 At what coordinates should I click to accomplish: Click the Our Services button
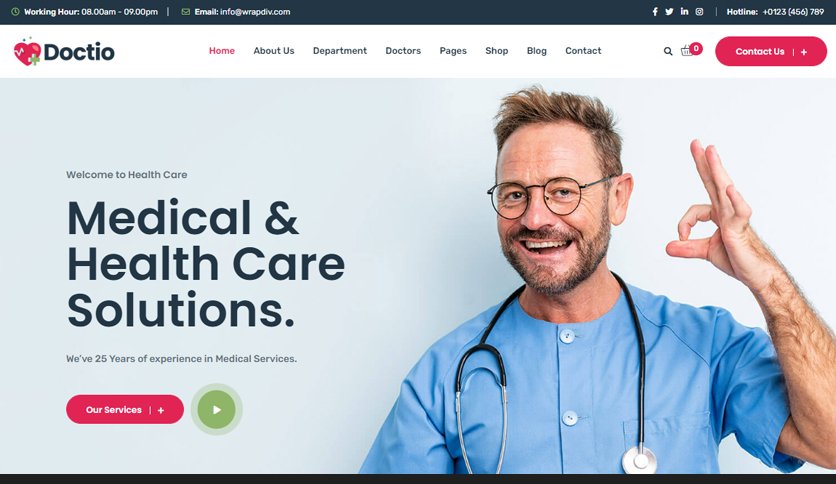click(x=125, y=409)
